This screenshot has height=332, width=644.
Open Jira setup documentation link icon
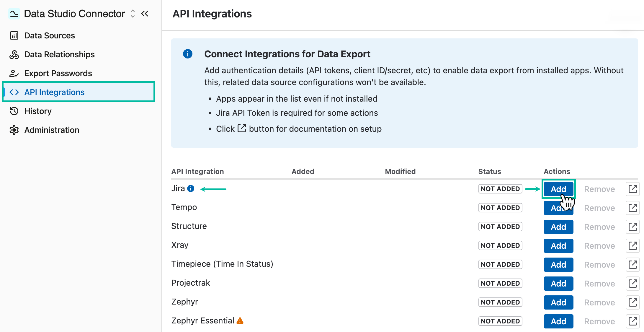[633, 189]
